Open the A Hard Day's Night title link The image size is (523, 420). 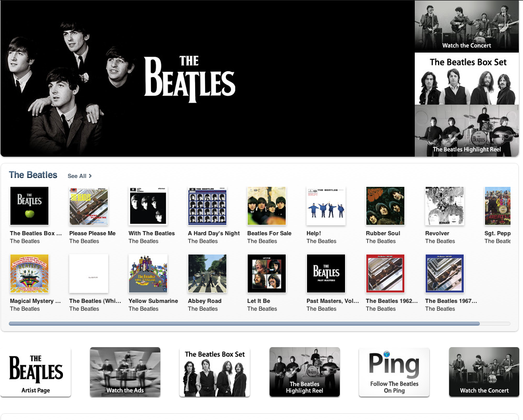coord(214,233)
